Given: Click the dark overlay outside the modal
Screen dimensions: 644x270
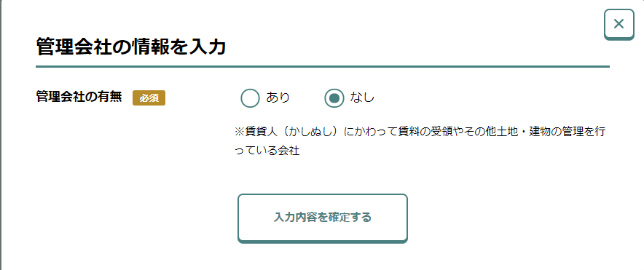Looking at the screenshot, I should tap(1, 135).
